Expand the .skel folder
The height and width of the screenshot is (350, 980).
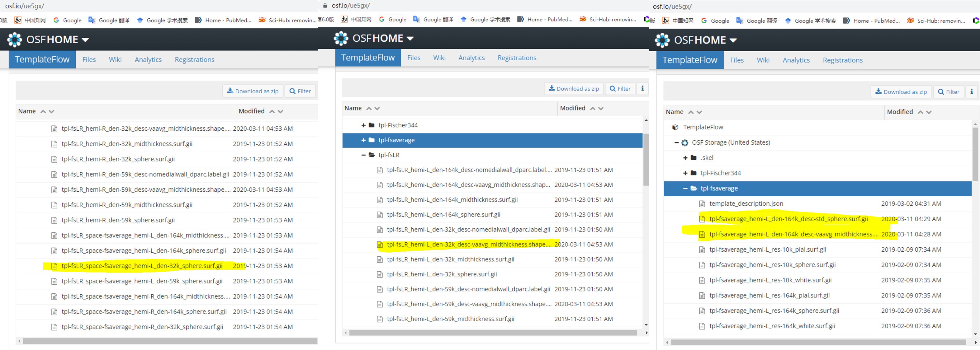point(685,158)
